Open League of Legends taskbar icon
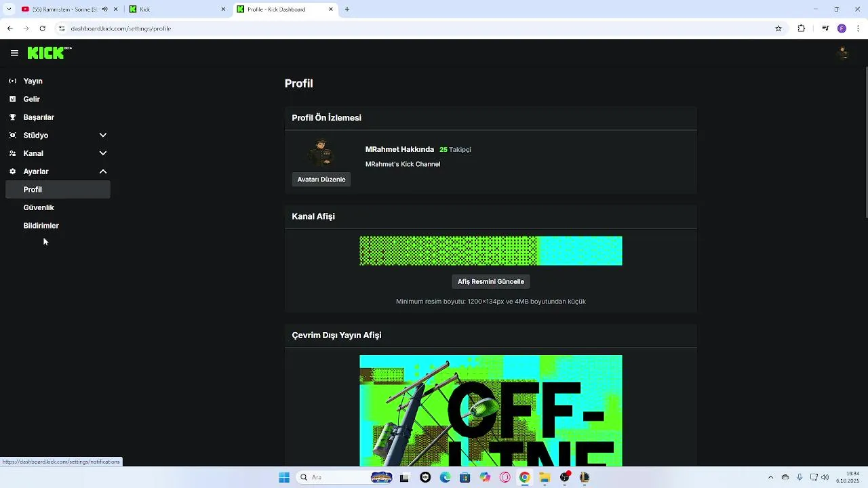Screen dimensions: 868x488 [584, 477]
